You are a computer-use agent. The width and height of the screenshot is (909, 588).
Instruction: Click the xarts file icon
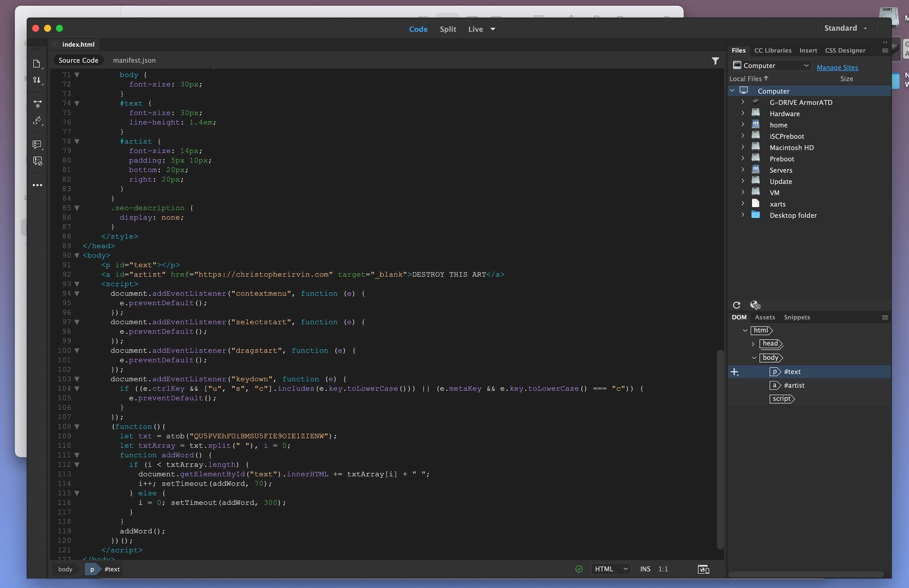(755, 203)
